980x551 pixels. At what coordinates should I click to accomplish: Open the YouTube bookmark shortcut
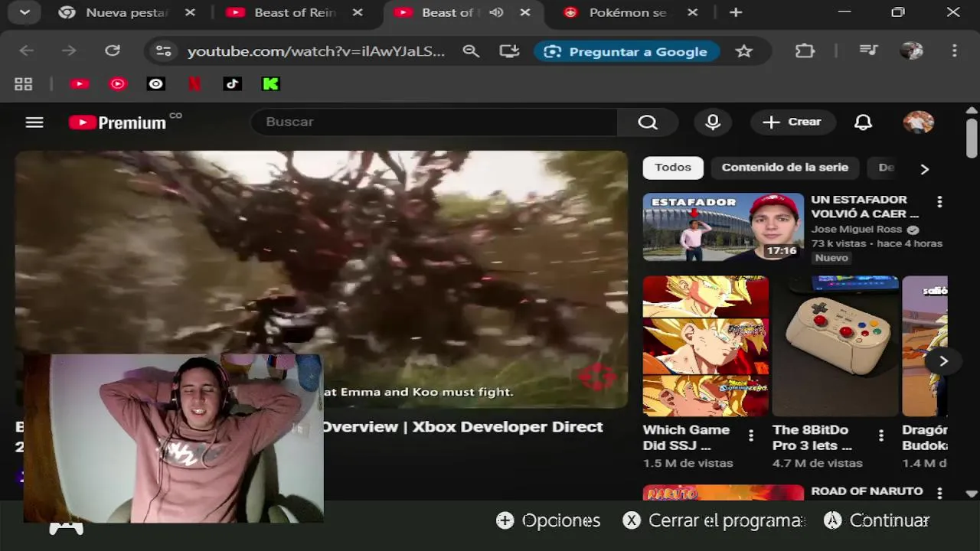point(80,84)
